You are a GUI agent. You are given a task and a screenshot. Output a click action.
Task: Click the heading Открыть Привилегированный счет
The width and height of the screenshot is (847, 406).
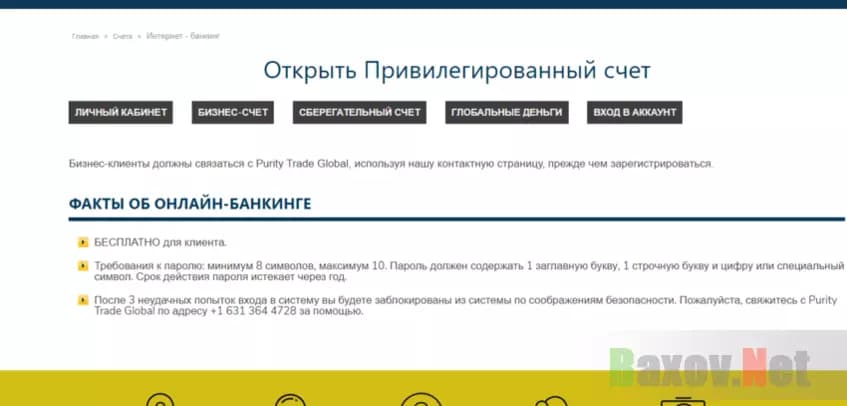tap(457, 71)
